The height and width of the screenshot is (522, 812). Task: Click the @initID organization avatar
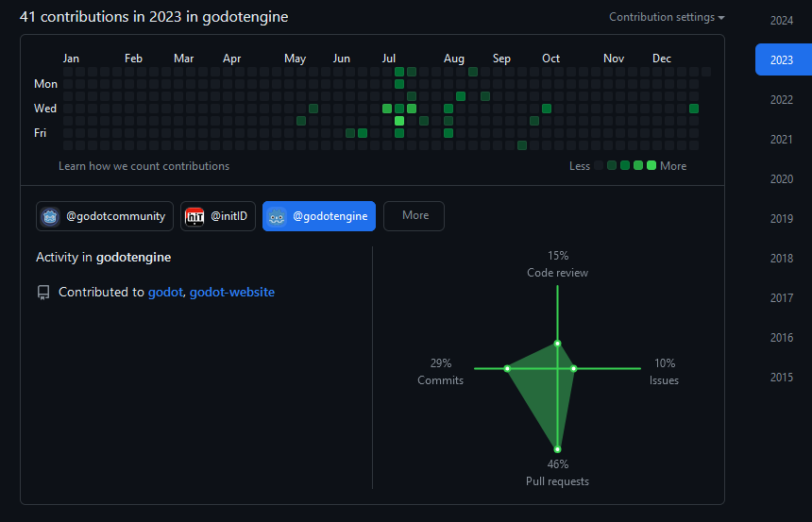click(195, 216)
